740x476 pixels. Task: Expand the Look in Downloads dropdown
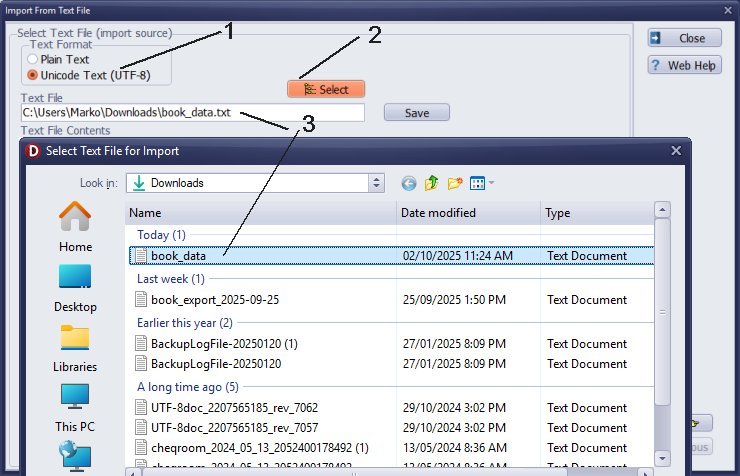[376, 183]
